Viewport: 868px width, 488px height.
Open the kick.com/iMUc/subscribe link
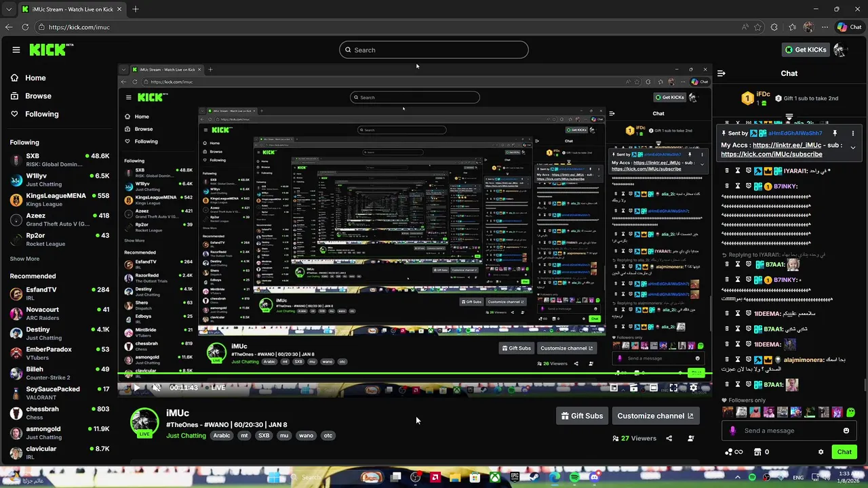pyautogui.click(x=772, y=155)
